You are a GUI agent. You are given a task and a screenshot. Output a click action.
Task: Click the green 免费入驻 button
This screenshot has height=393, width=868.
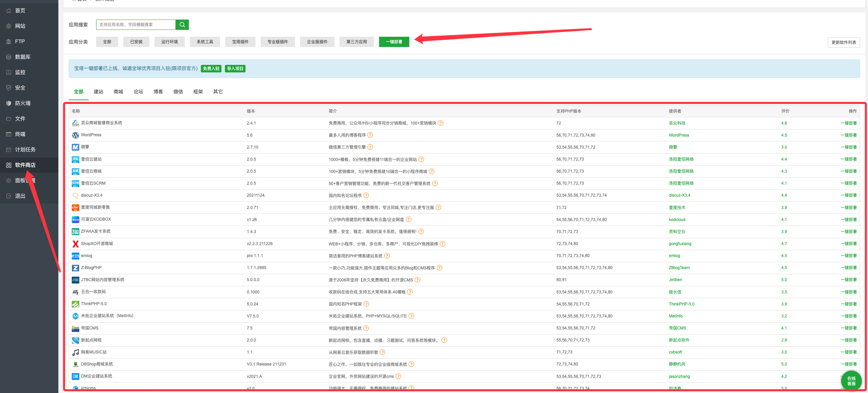click(211, 69)
